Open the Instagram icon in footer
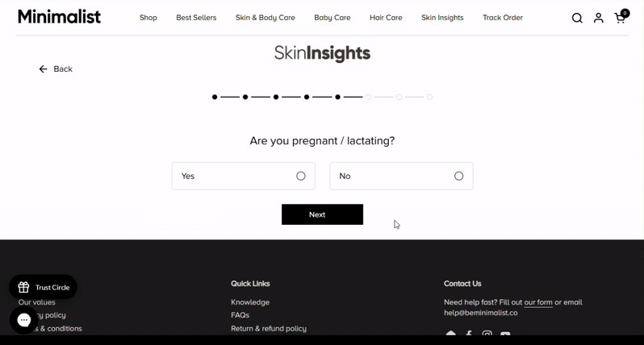 pos(487,335)
